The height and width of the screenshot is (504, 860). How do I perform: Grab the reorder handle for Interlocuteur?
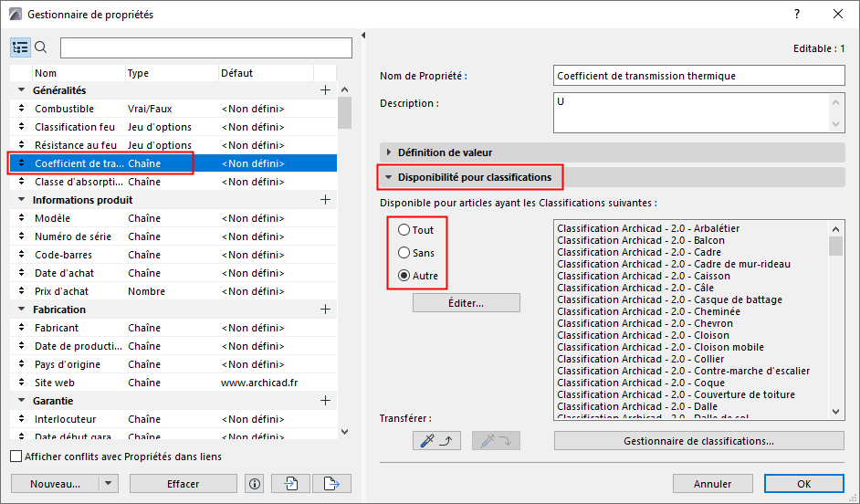21,419
